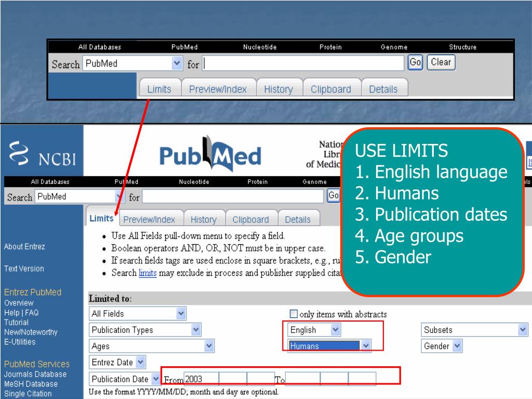Open the English language dropdown
This screenshot has height=399, width=532.
(314, 330)
